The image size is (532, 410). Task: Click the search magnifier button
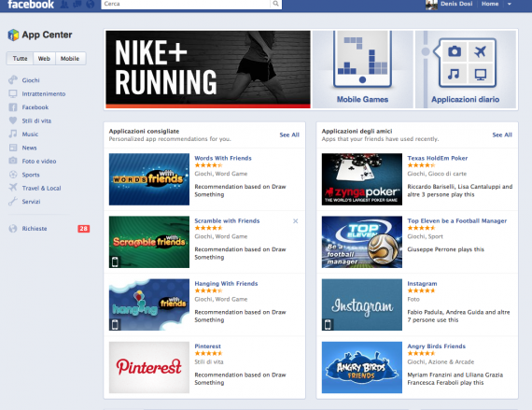(276, 4)
